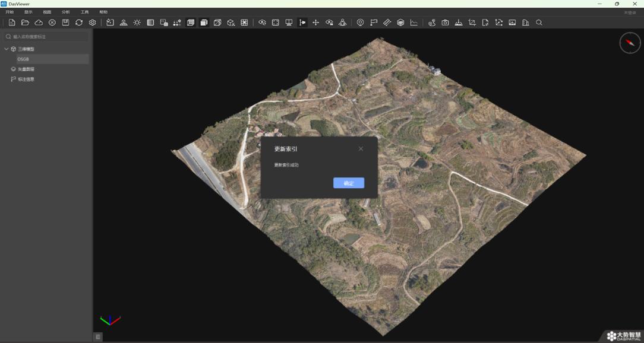Click the picture image toolbar icon
Viewport: 644px width, 343px height.
[x=512, y=23]
